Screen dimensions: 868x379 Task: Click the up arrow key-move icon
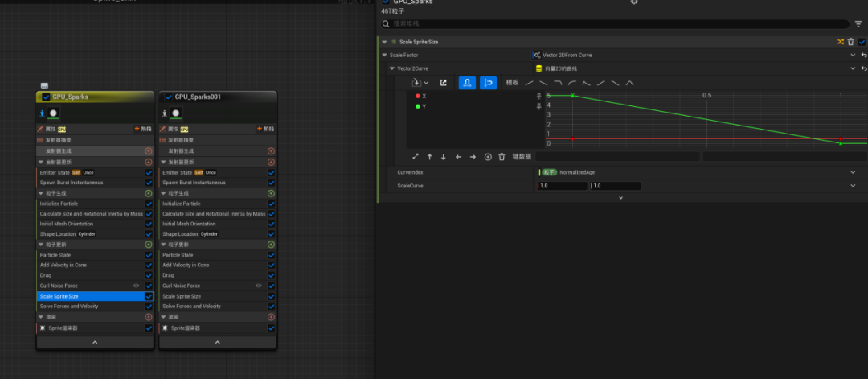(x=429, y=157)
